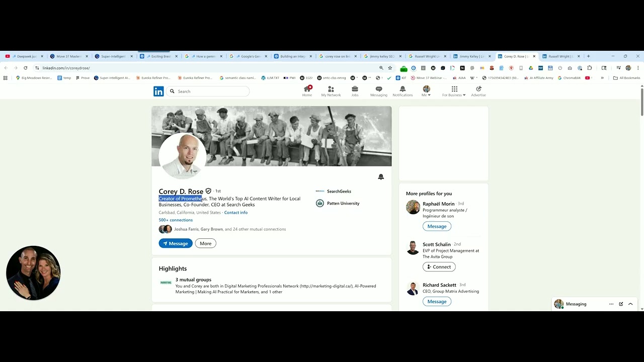Viewport: 644px width, 362px height.
Task: Expand the Messaging panel chevron
Action: click(630, 304)
